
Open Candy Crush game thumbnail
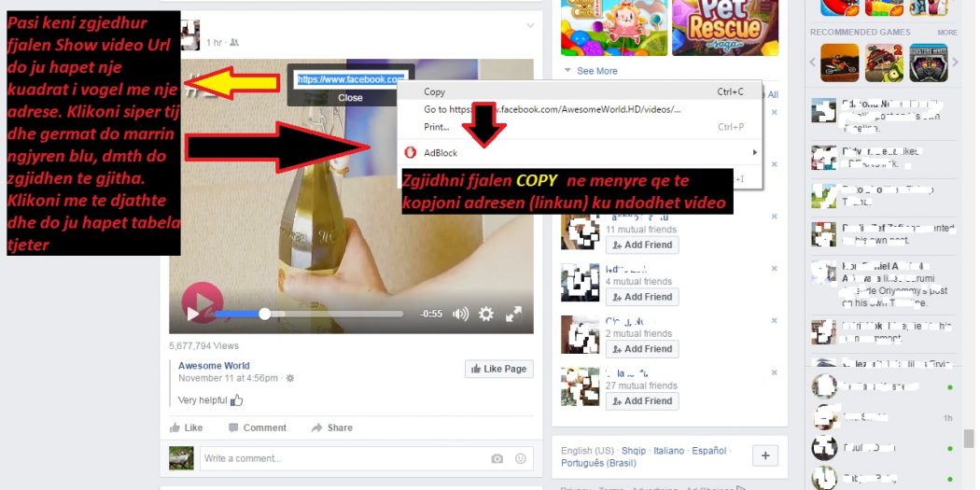(x=614, y=27)
